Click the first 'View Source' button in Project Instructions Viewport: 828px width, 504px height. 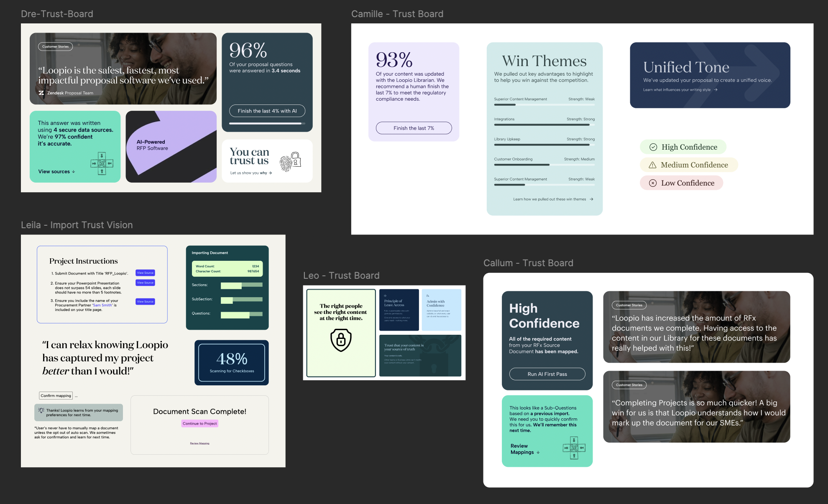point(145,272)
